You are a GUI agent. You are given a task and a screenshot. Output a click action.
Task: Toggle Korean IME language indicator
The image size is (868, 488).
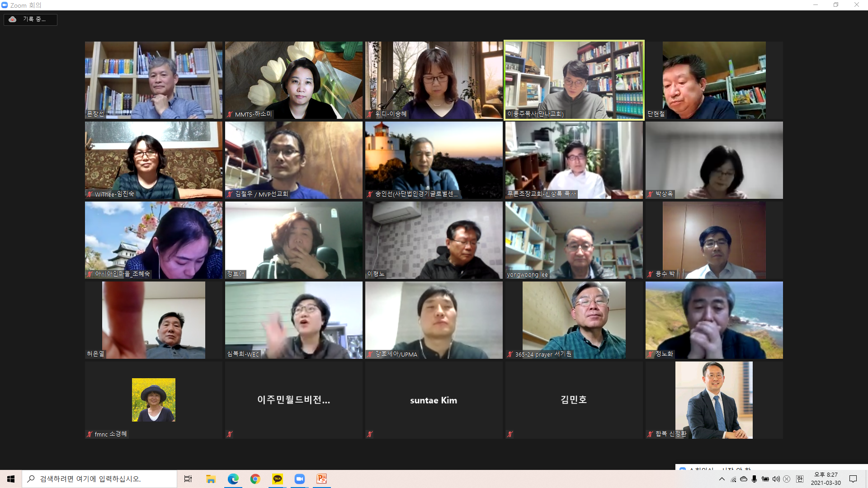[x=799, y=479]
